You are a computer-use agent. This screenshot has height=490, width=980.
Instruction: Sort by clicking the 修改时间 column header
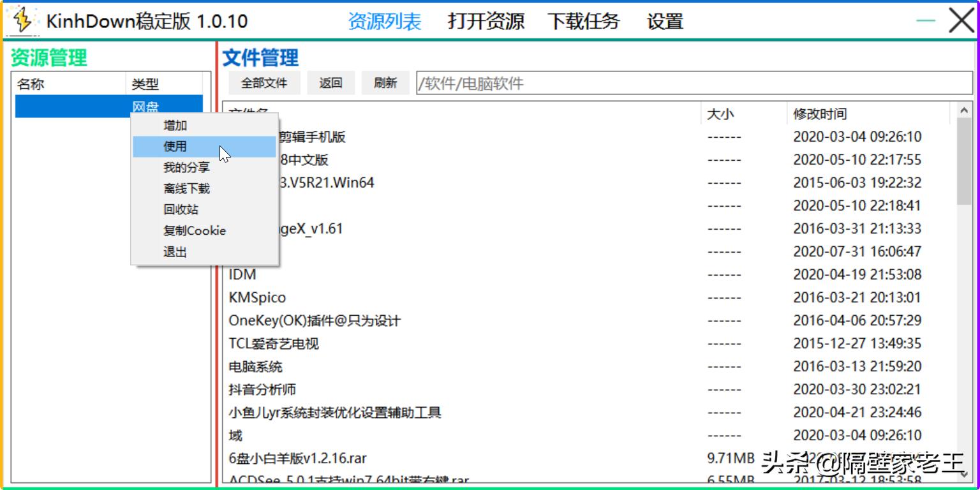pyautogui.click(x=819, y=114)
